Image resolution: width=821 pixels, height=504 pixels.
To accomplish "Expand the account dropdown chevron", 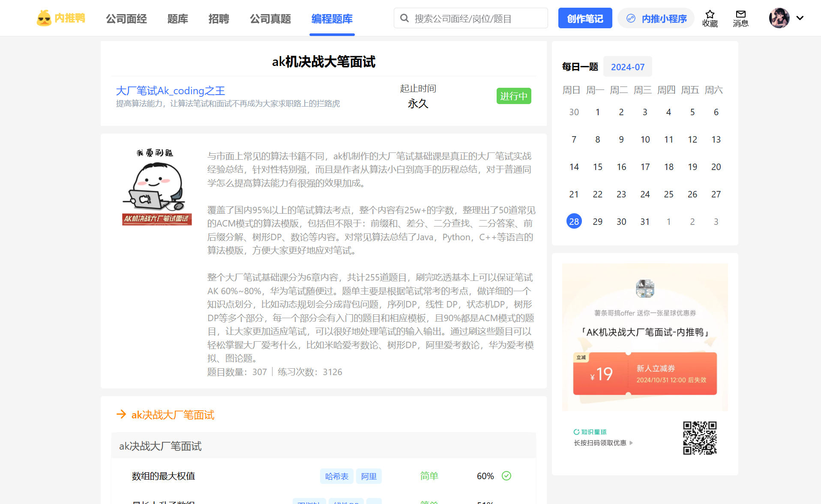I will [x=800, y=18].
